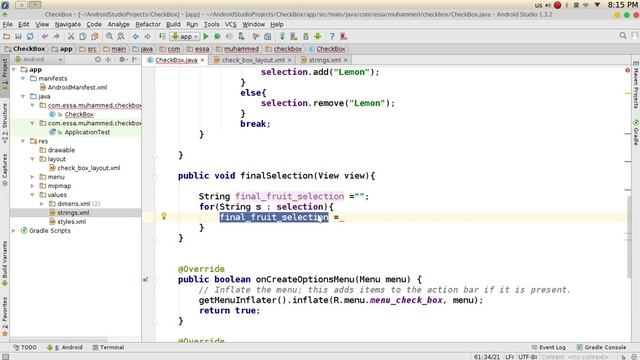Collapse the java folder node
This screenshot has width=640, height=360.
(x=23, y=96)
